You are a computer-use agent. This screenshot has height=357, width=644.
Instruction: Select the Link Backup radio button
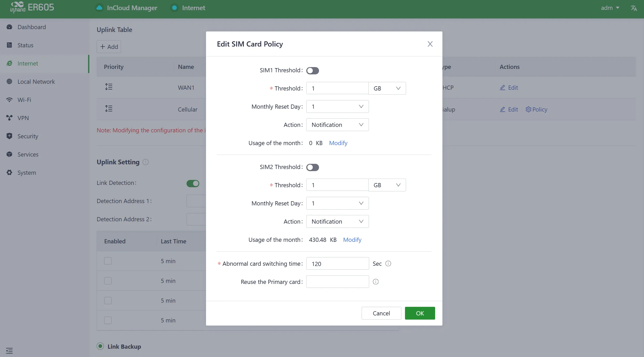pyautogui.click(x=100, y=346)
